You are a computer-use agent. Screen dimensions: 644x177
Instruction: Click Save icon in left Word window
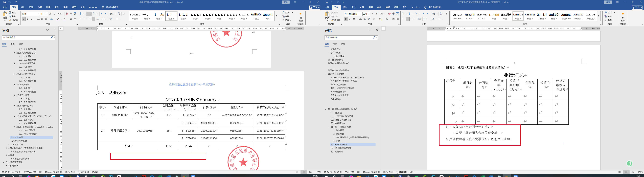(5, 2)
